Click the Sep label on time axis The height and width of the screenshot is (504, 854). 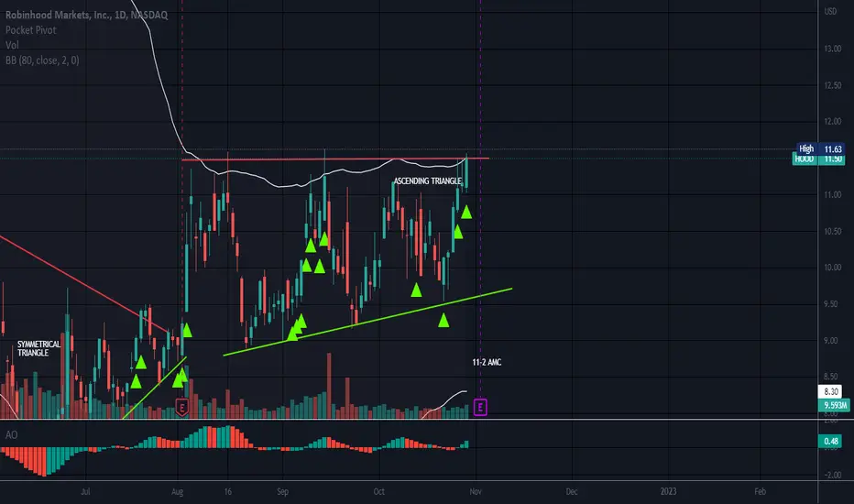(282, 491)
